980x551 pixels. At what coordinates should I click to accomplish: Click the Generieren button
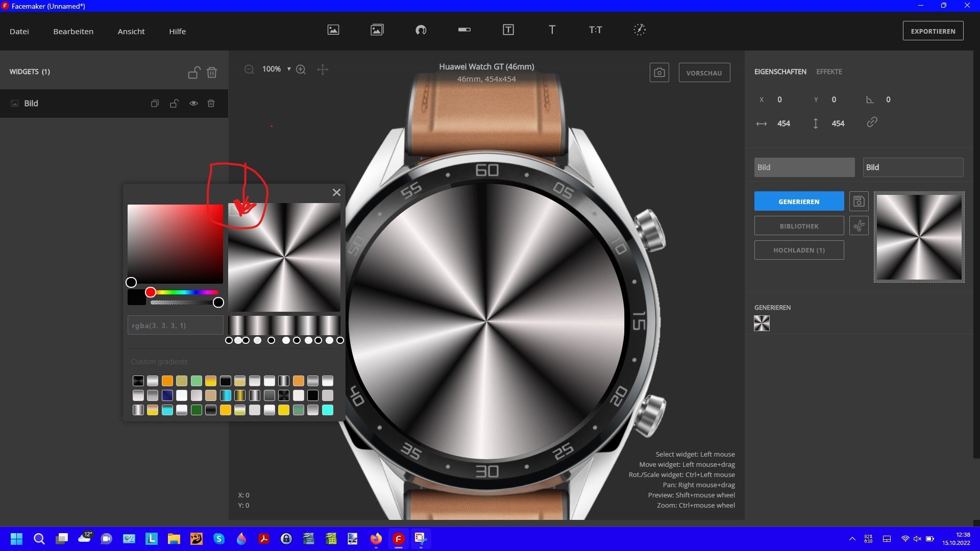coord(799,202)
